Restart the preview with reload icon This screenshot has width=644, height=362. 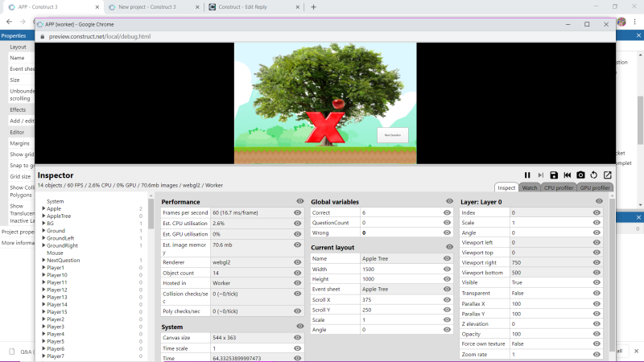[x=594, y=175]
